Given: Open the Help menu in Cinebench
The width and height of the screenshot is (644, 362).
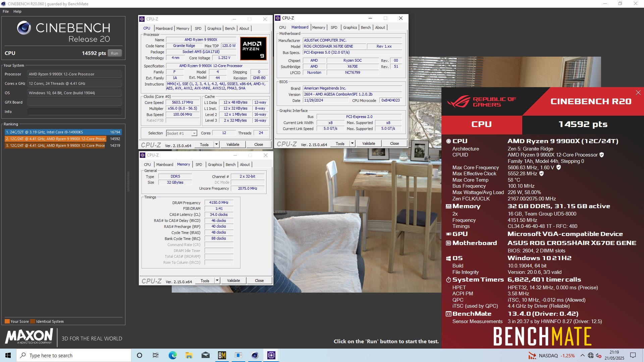Looking at the screenshot, I should tap(17, 11).
